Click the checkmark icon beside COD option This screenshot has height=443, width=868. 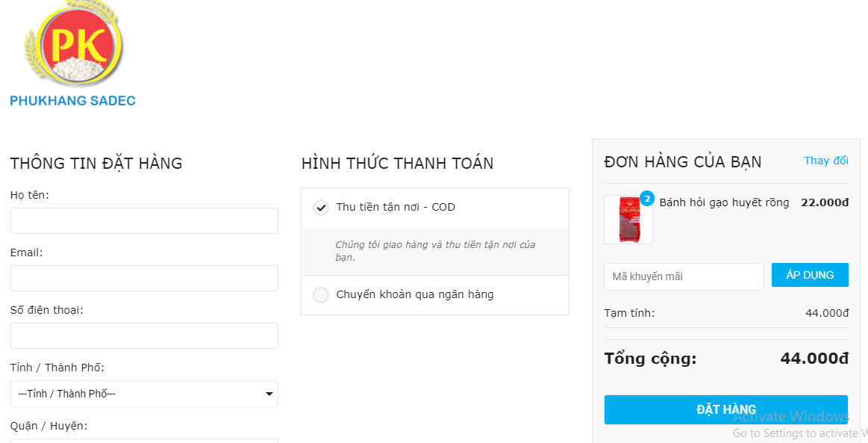(321, 208)
